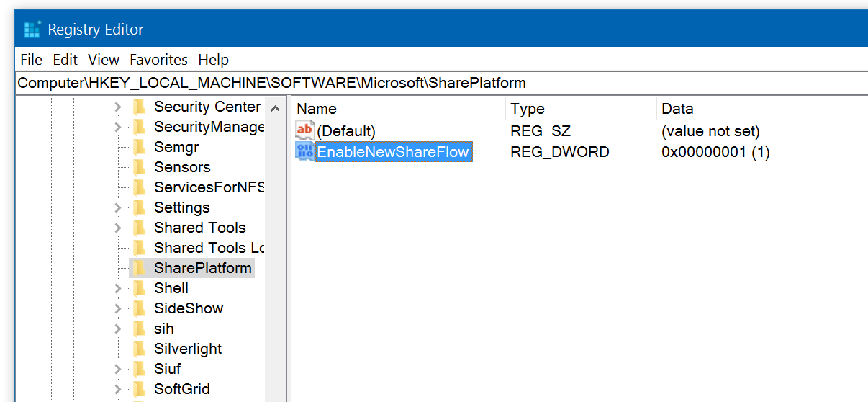This screenshot has height=402, width=868.
Task: Select the Sensors tree key
Action: point(182,167)
